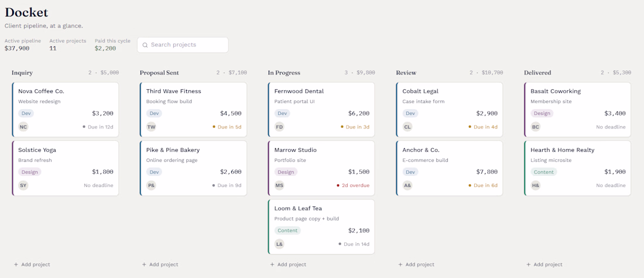Viewport: 644px width, 278px height.
Task: Open the Hearth & Home Realty card title
Action: click(562, 150)
